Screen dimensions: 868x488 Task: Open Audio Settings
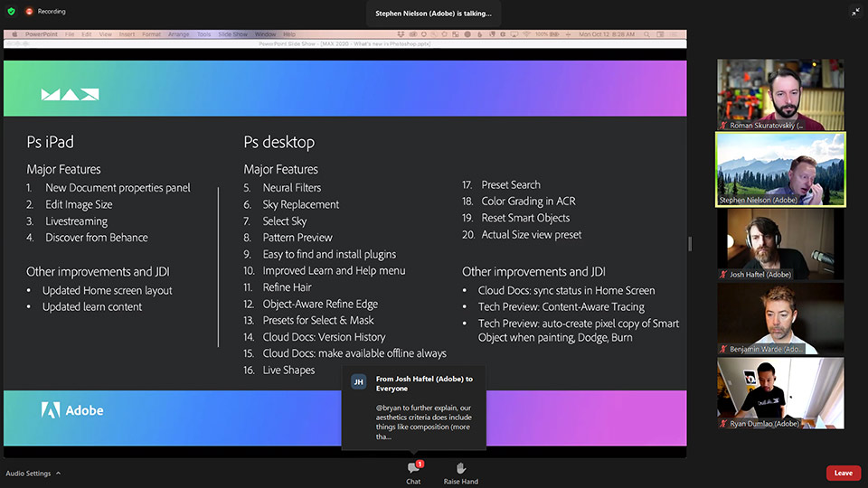28,473
